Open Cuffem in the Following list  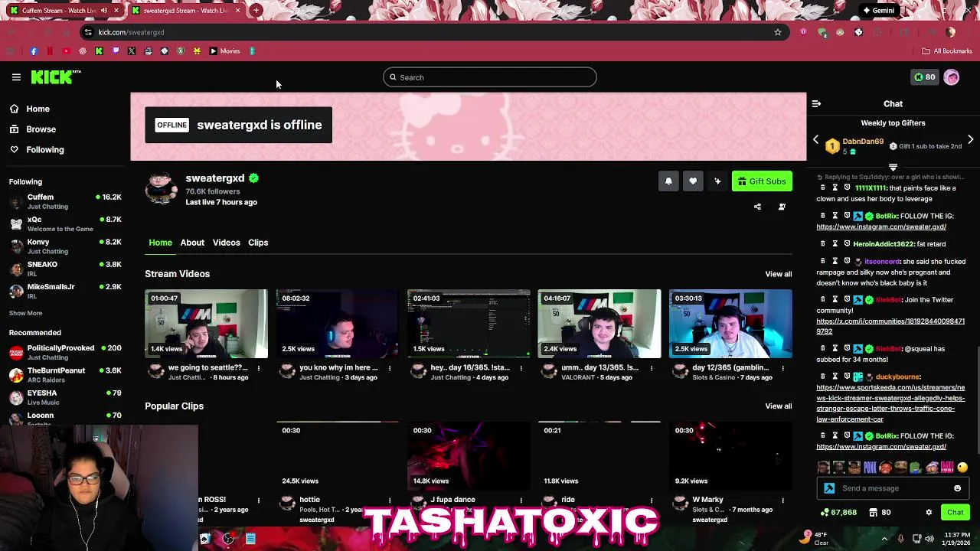[65, 201]
